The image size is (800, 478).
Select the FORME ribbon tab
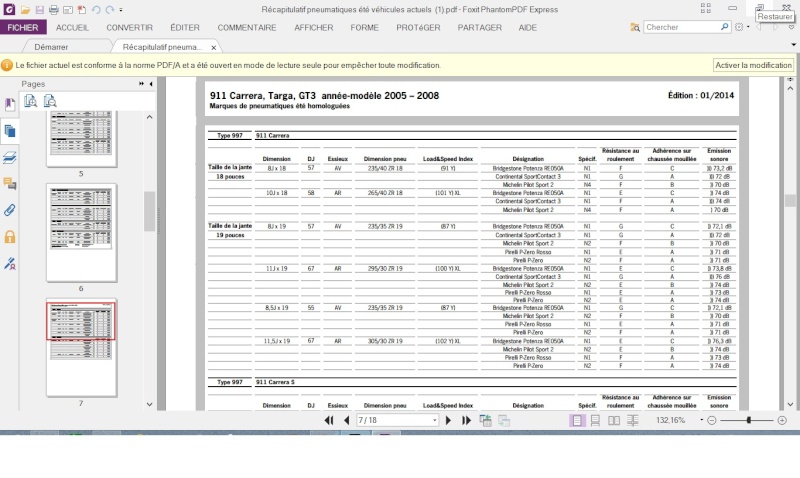pyautogui.click(x=365, y=28)
